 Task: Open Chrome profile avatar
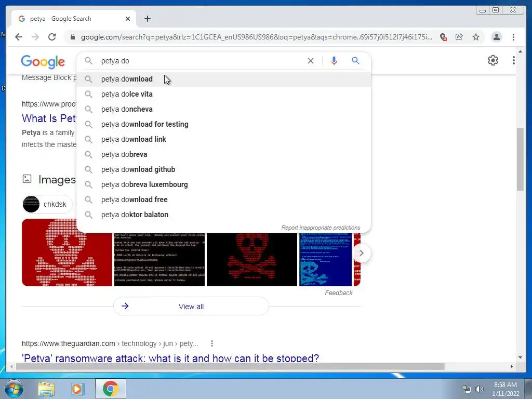point(496,37)
